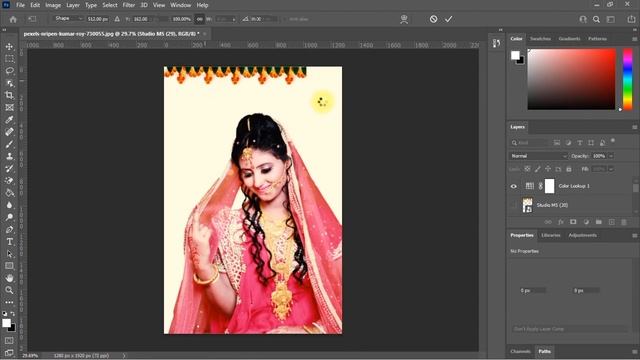Add a layer mask in Layers panel
The image size is (640, 360).
point(573,222)
